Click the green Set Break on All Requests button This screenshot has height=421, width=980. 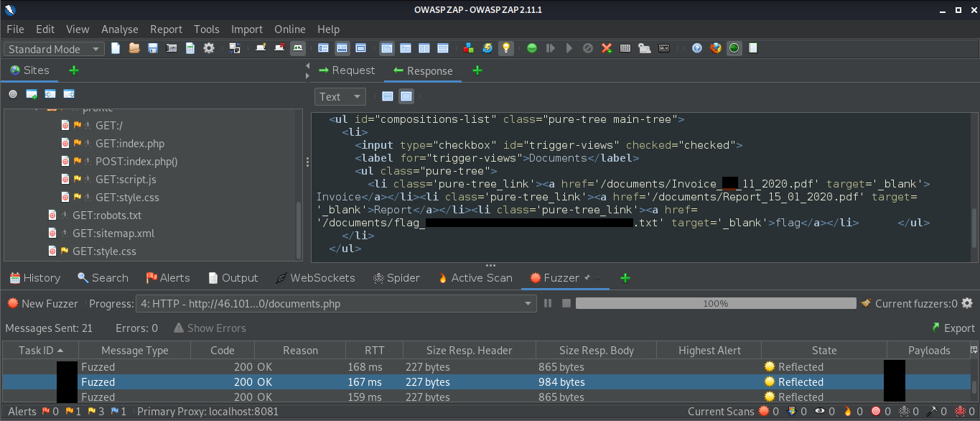pos(532,48)
